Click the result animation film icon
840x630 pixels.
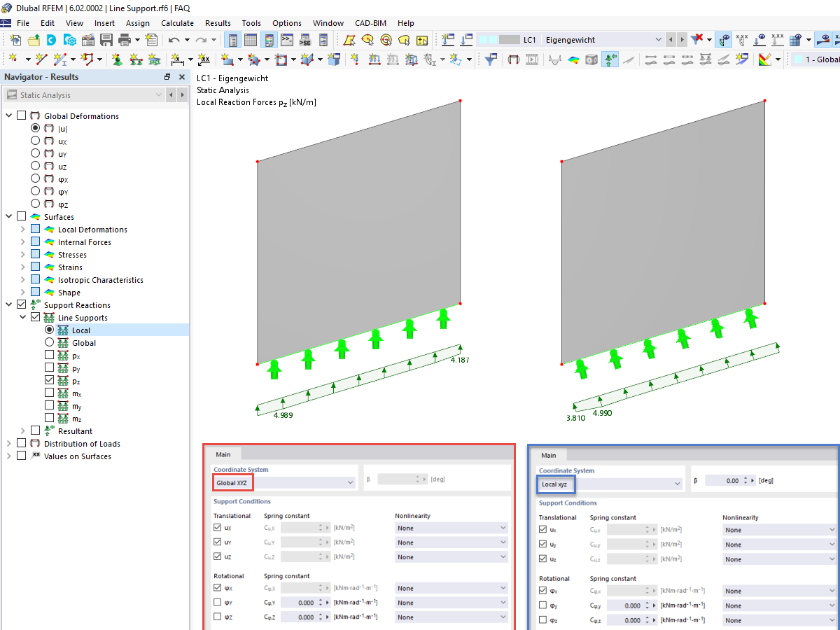532,59
